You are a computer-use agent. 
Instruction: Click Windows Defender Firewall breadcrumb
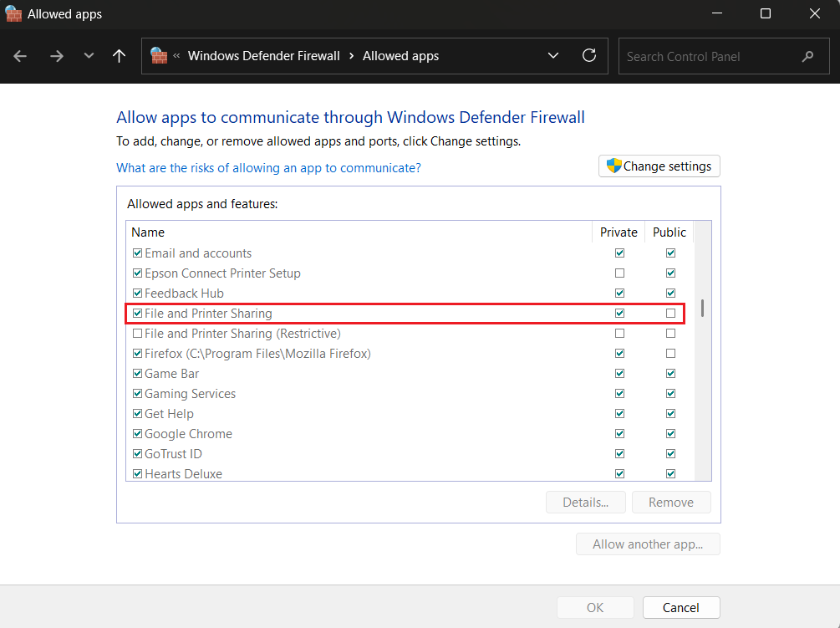(x=263, y=56)
